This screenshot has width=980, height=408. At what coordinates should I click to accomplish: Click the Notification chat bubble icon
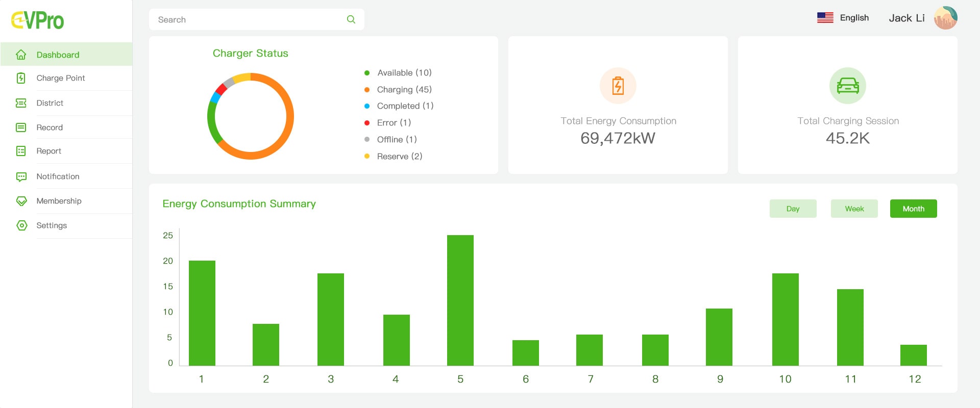pos(21,176)
